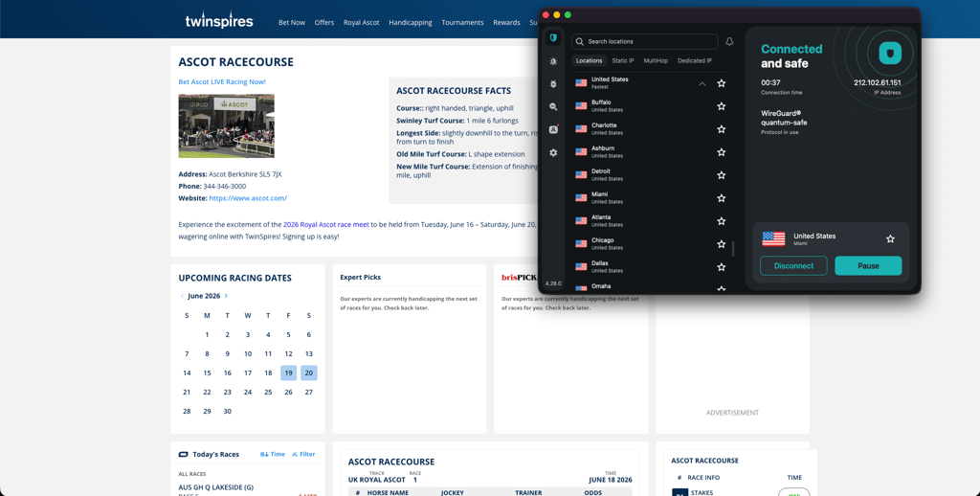Open the Handicapping menu
980x496 pixels.
coord(410,23)
